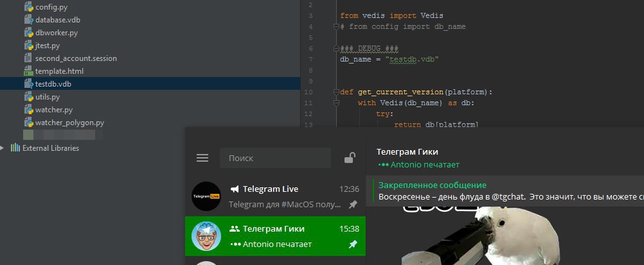The width and height of the screenshot is (644, 265).
Task: Click the Python icon of config.py
Action: pos(28,7)
